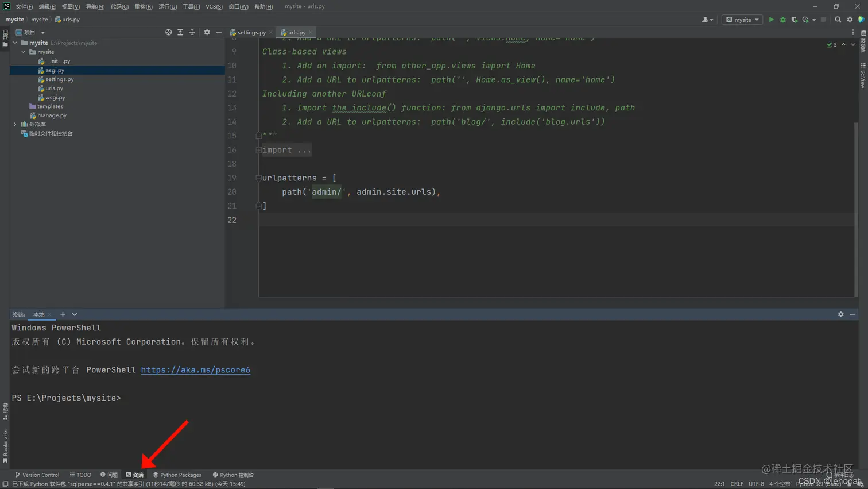The height and width of the screenshot is (489, 868).
Task: Open IDE settings gear in main toolbar
Action: pyautogui.click(x=850, y=20)
